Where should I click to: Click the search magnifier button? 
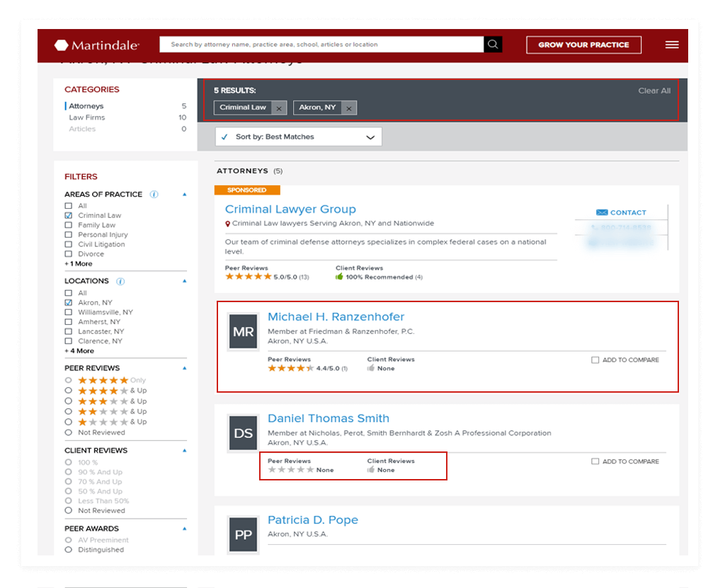coord(493,45)
